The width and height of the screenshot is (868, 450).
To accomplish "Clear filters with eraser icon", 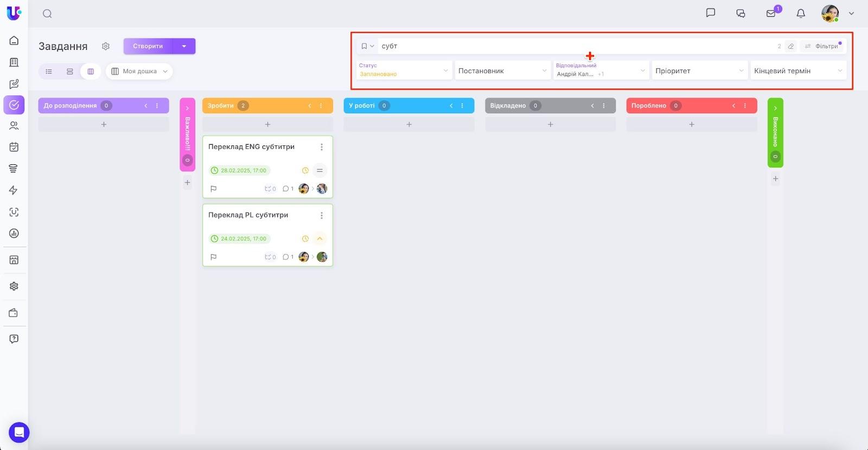I will click(791, 46).
